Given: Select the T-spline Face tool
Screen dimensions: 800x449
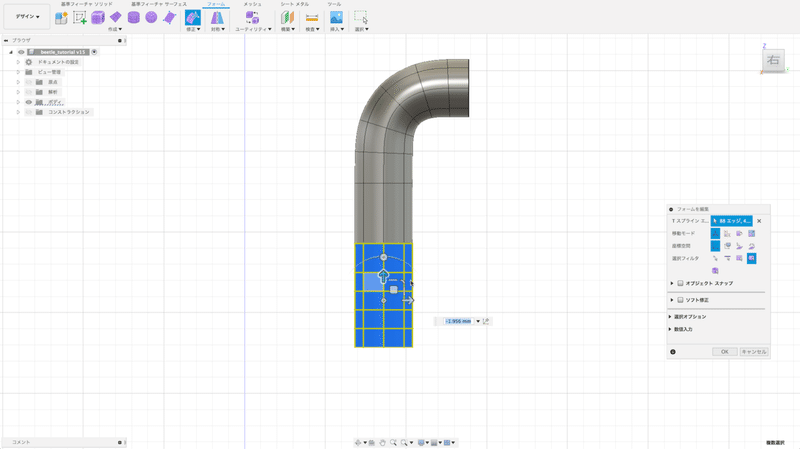Looking at the screenshot, I should coord(169,18).
